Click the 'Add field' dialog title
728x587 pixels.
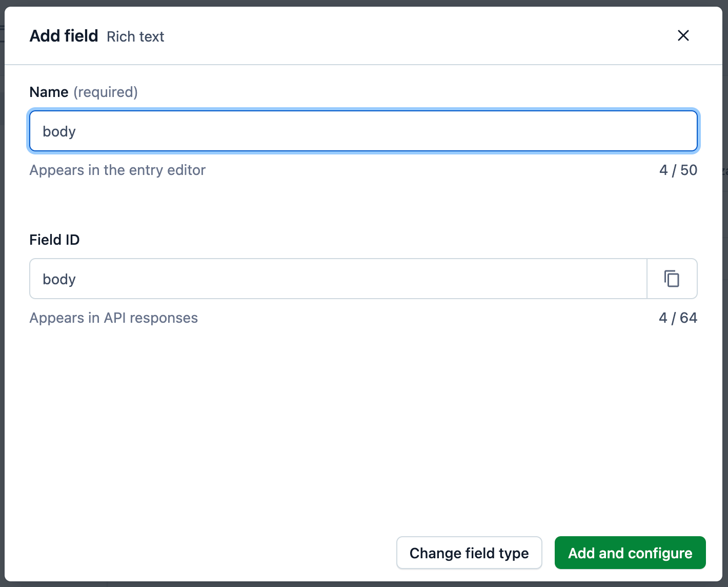click(64, 35)
